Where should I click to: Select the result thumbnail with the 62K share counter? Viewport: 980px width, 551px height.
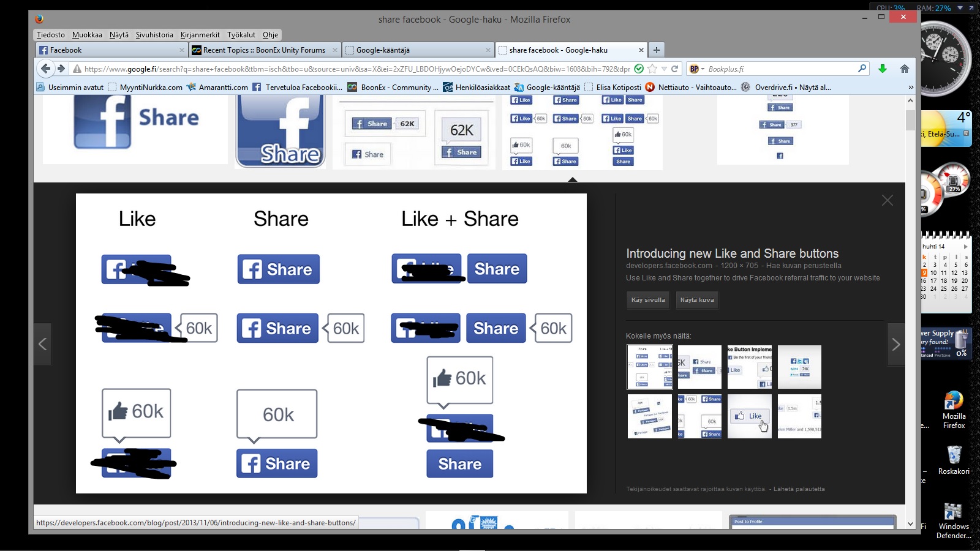click(x=413, y=132)
